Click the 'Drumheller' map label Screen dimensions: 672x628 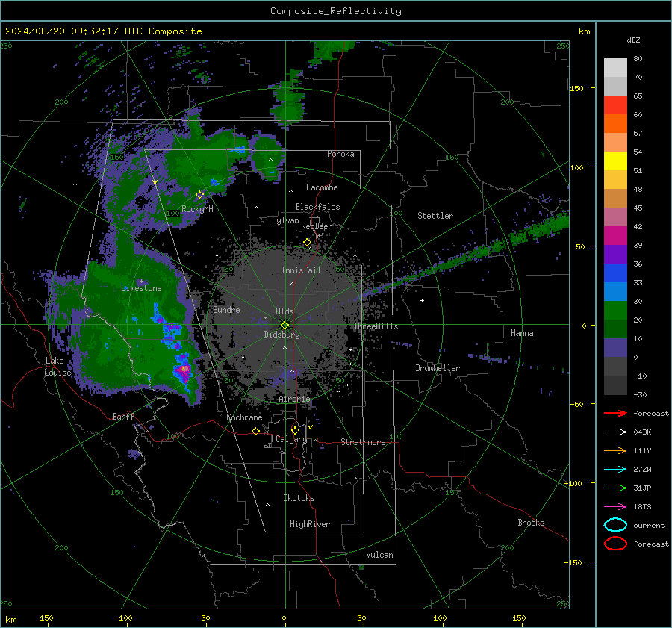tap(438, 368)
